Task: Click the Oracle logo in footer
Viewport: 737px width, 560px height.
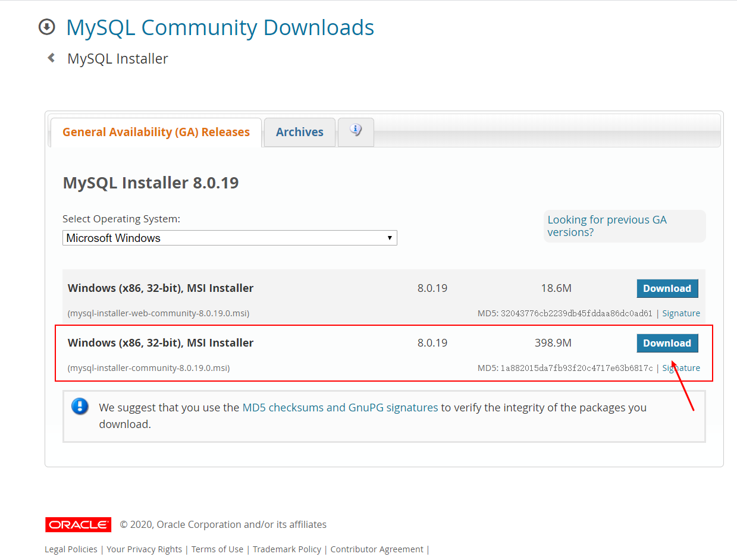Action: (x=78, y=524)
